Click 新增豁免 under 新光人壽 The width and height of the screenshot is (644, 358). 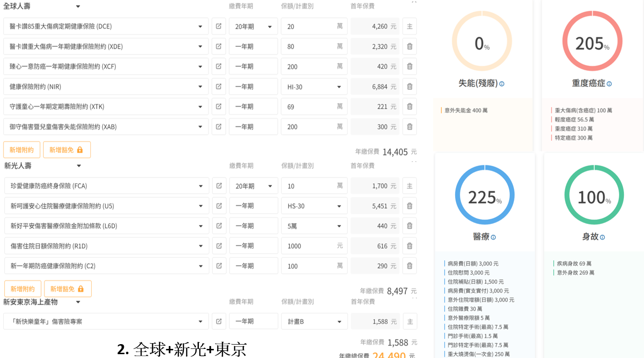click(68, 289)
